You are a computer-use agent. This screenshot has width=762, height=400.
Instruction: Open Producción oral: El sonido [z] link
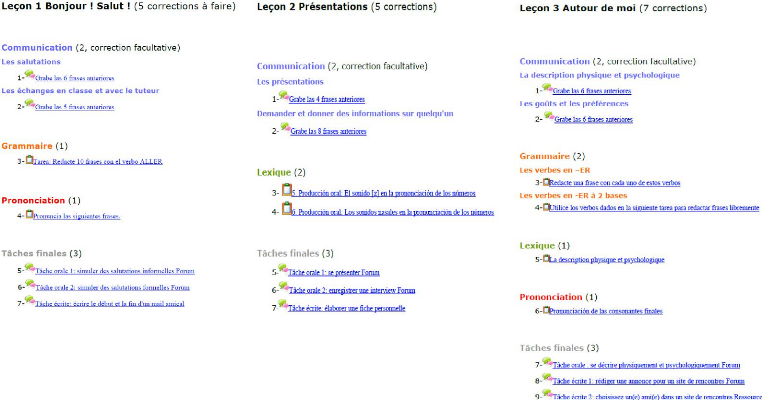pos(383,193)
